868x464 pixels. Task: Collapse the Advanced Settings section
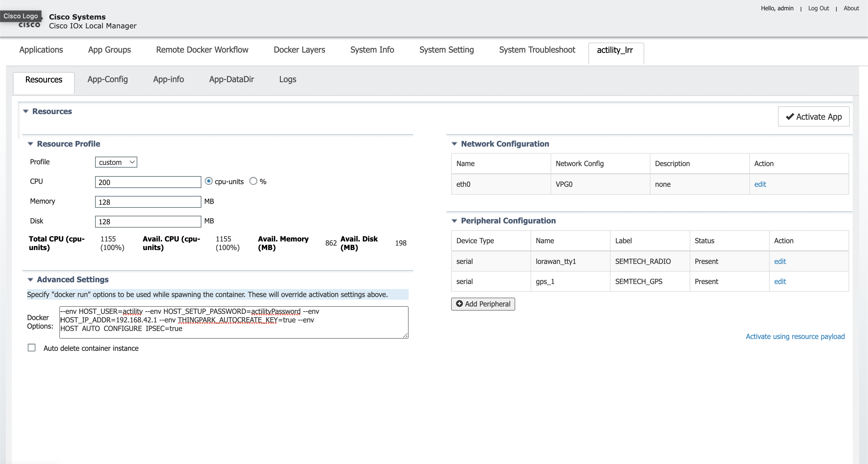30,280
